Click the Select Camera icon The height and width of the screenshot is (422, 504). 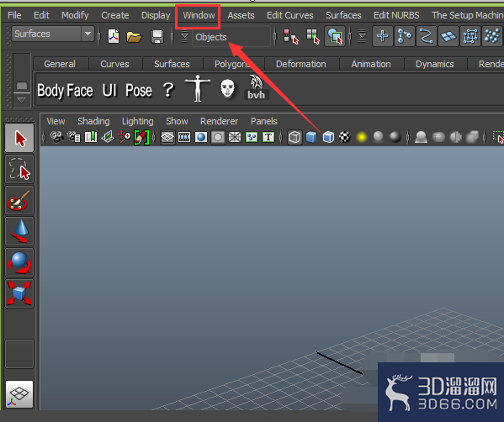click(57, 138)
